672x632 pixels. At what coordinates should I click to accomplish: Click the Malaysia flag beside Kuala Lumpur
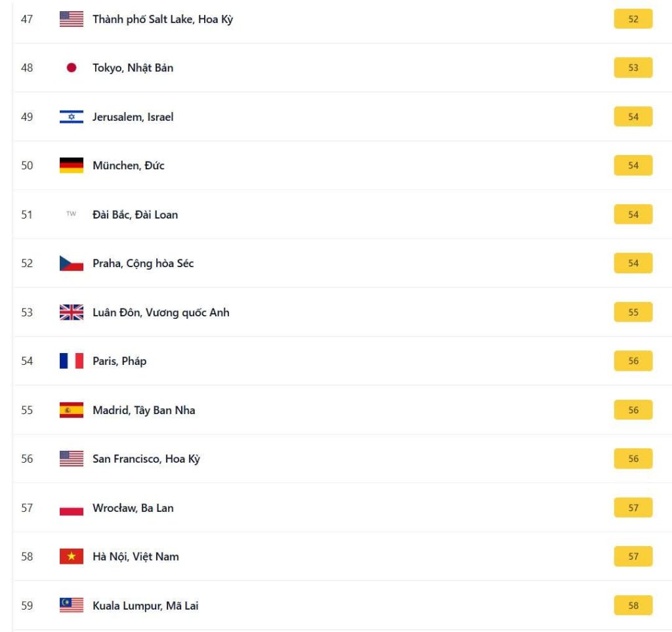tap(72, 605)
